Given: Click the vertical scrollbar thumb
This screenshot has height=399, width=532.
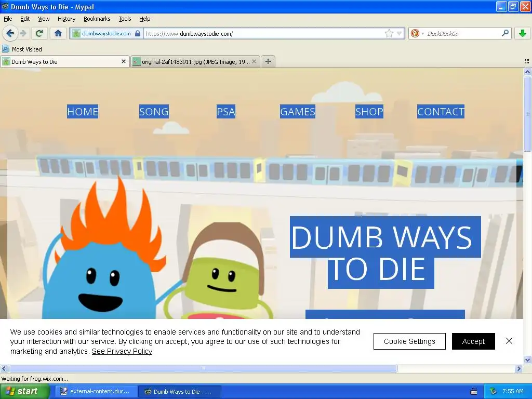Looking at the screenshot, I should tap(527, 114).
